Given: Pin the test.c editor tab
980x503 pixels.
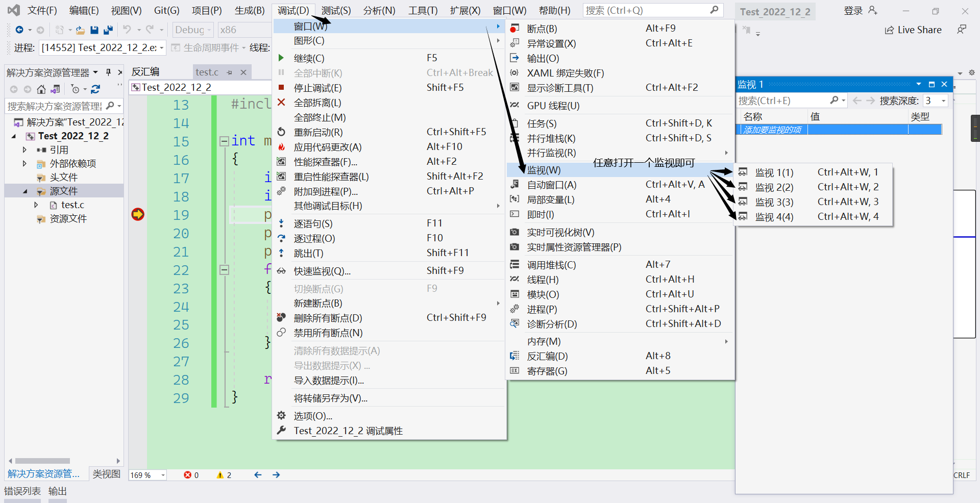Looking at the screenshot, I should 230,72.
